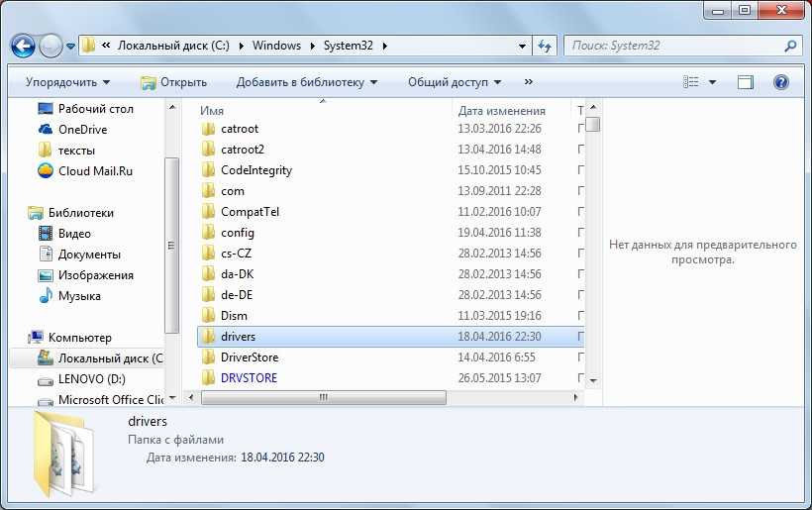The width and height of the screenshot is (812, 510).
Task: Select the DriverStore folder
Action: (250, 357)
